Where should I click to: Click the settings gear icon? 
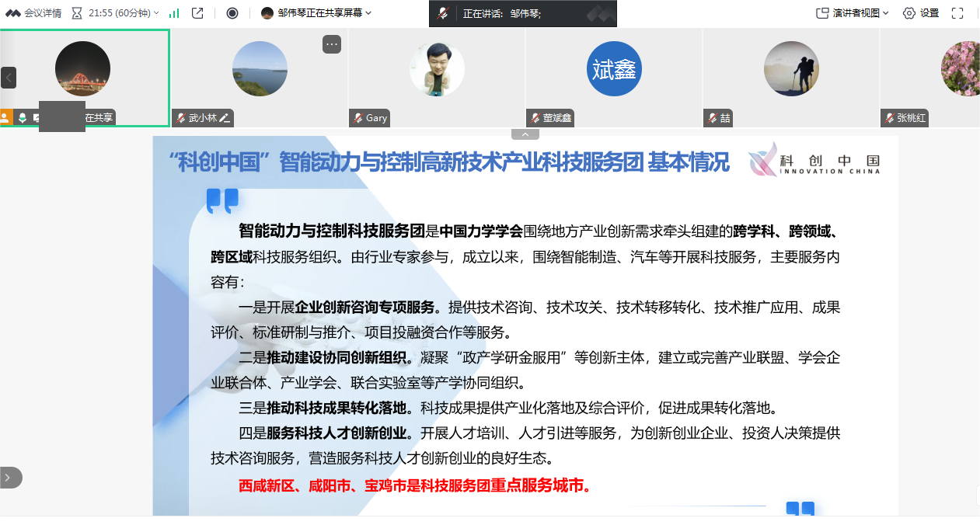(909, 12)
